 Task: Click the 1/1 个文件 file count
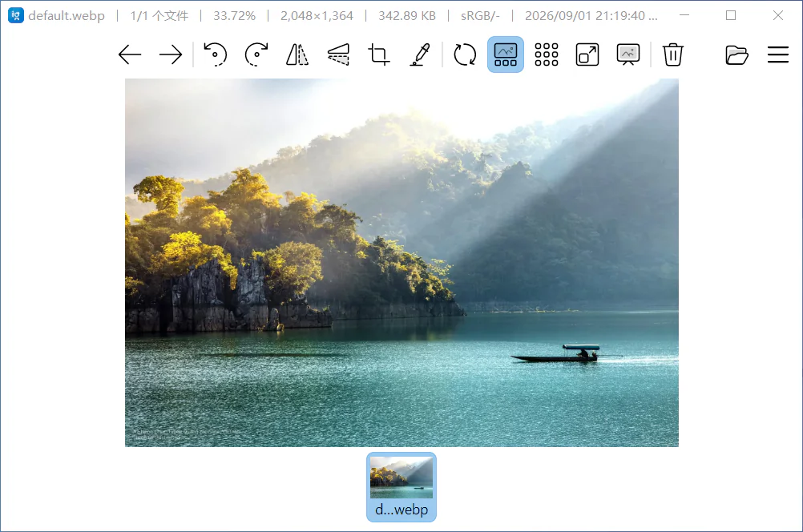(159, 16)
